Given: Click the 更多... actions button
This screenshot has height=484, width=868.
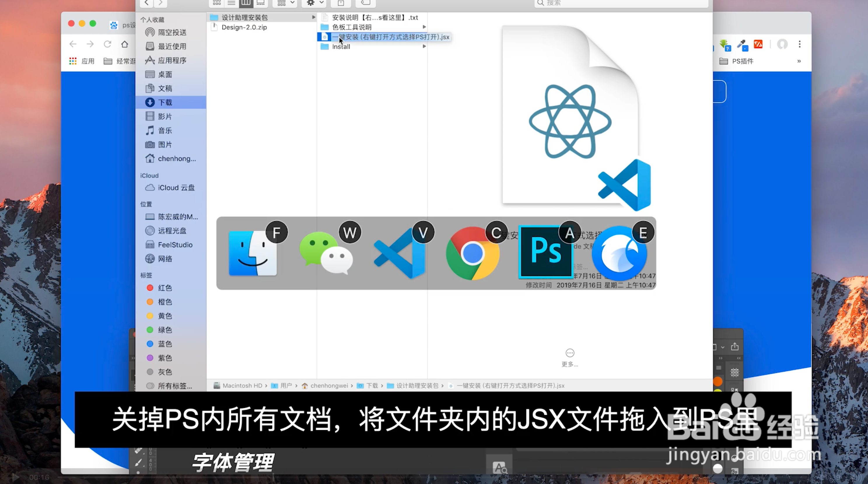Looking at the screenshot, I should coord(570,357).
